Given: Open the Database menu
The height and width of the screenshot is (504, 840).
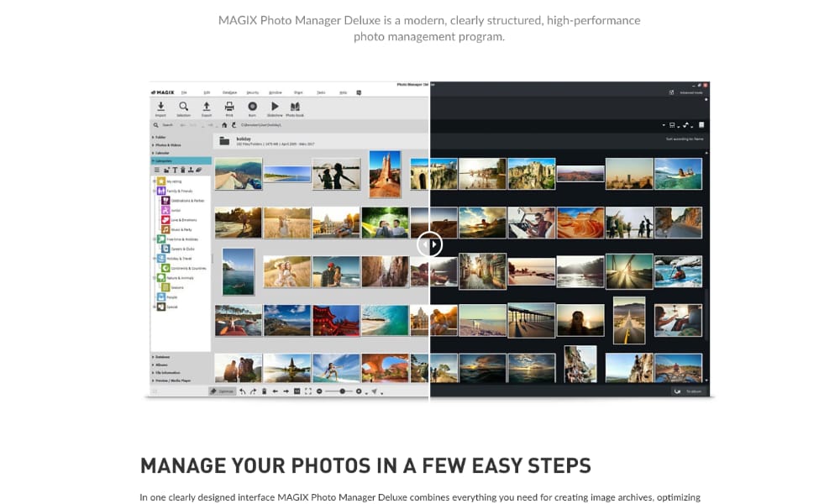Looking at the screenshot, I should click(230, 92).
